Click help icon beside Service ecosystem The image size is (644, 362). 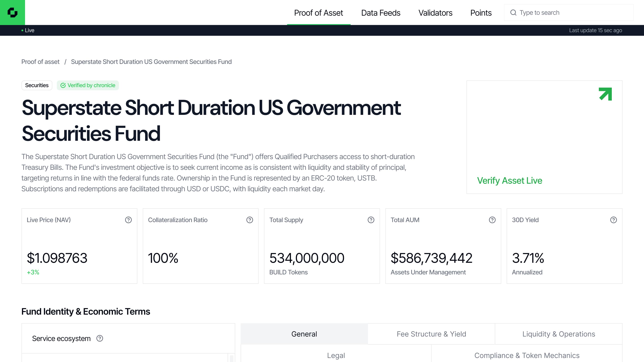[x=100, y=338]
